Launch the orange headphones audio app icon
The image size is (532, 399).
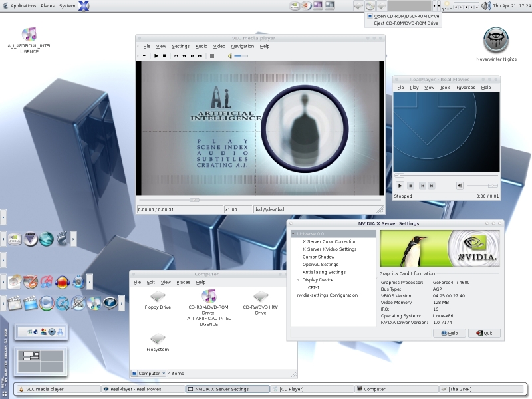pos(63,282)
